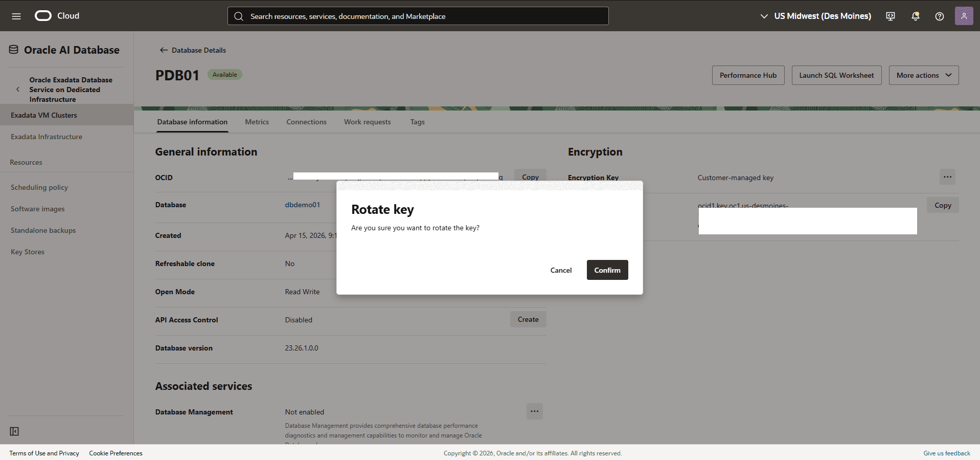Create API Access Control
The image size is (980, 460).
click(x=528, y=319)
